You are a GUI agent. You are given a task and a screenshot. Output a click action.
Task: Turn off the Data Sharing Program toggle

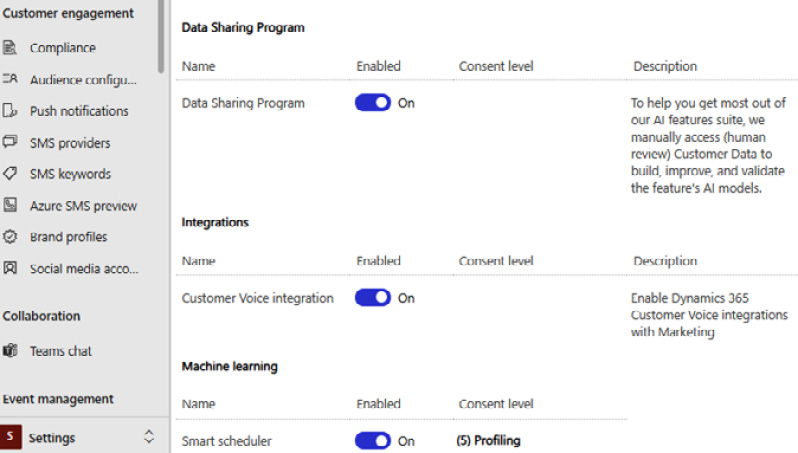pos(373,103)
